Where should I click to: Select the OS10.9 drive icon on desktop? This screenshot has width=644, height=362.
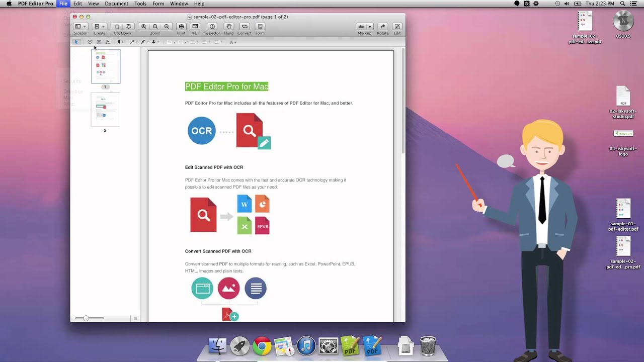click(x=623, y=25)
